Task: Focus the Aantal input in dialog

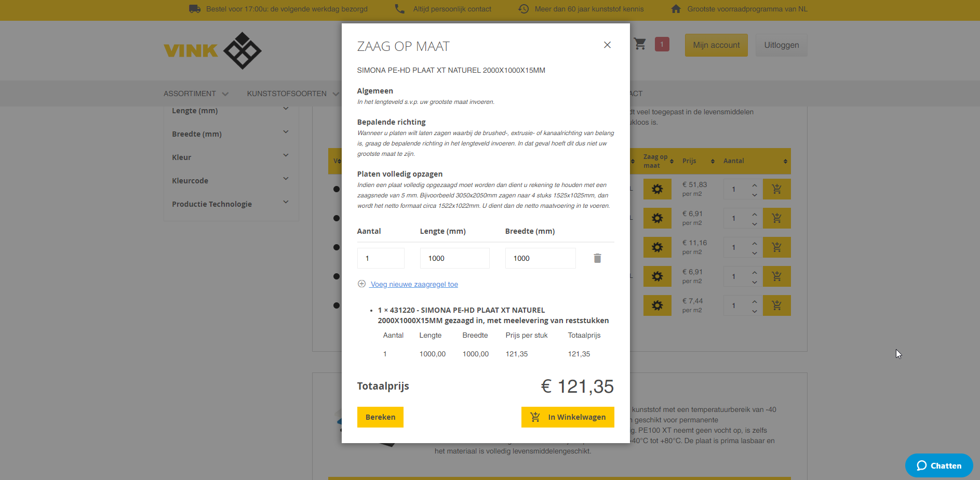Action: point(381,258)
